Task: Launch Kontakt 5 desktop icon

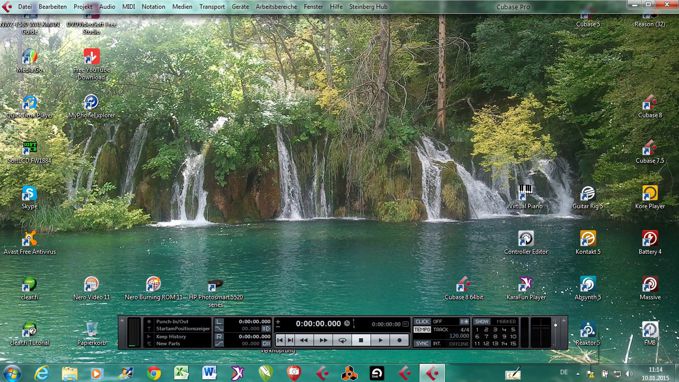Action: point(588,243)
